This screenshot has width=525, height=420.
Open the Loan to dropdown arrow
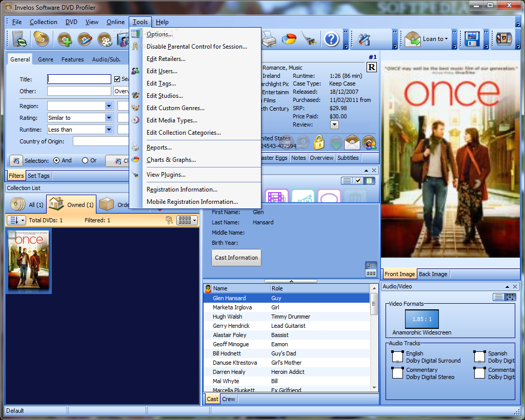coord(446,39)
